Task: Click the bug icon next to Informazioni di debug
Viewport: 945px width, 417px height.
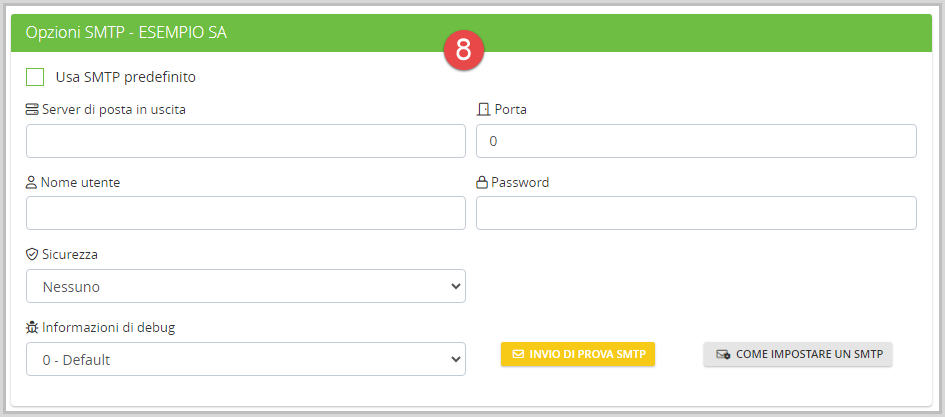Action: [32, 327]
